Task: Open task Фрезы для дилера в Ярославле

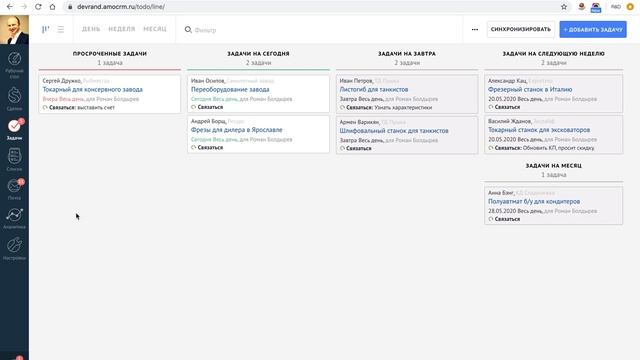Action: pyautogui.click(x=237, y=130)
